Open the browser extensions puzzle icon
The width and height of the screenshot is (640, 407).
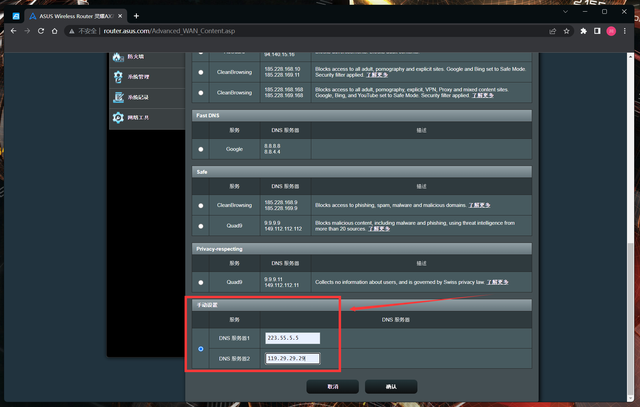582,32
